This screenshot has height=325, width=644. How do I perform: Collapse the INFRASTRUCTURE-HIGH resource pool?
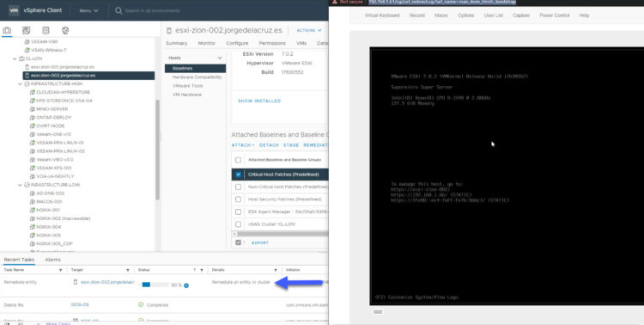(x=20, y=84)
